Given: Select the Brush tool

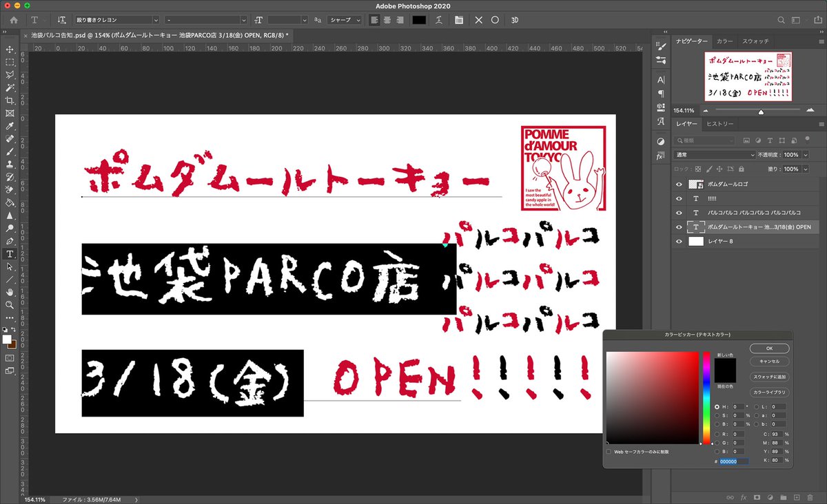Looking at the screenshot, I should coord(10,151).
